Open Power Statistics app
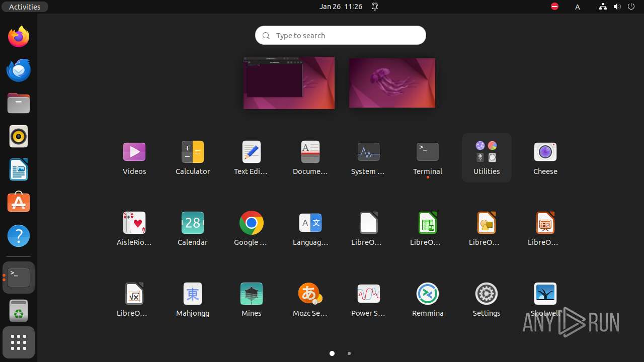 (369, 299)
